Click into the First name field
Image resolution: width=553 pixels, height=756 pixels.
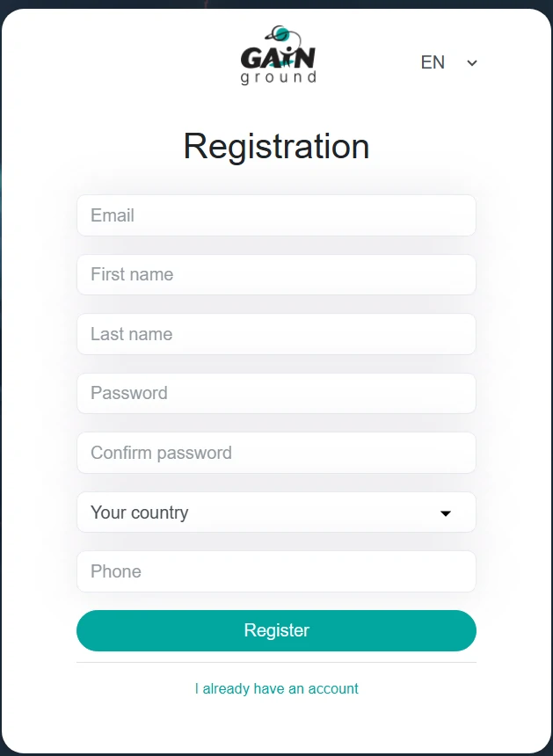(x=276, y=275)
